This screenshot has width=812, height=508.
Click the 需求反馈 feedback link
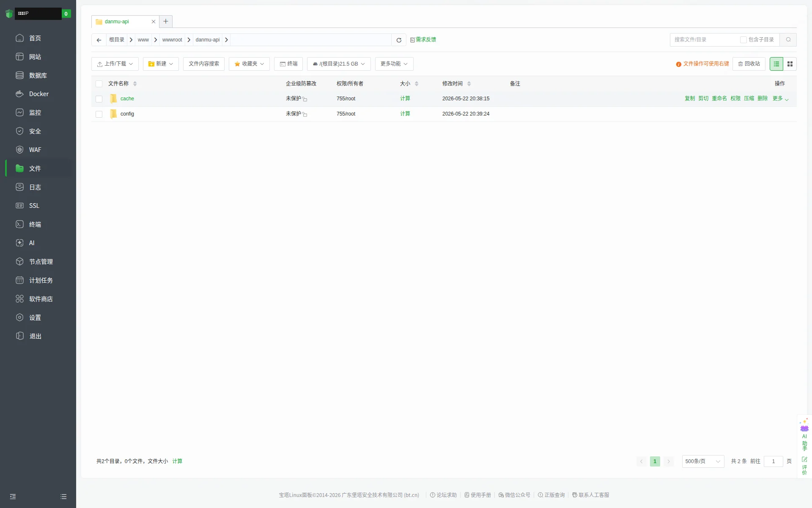click(423, 40)
